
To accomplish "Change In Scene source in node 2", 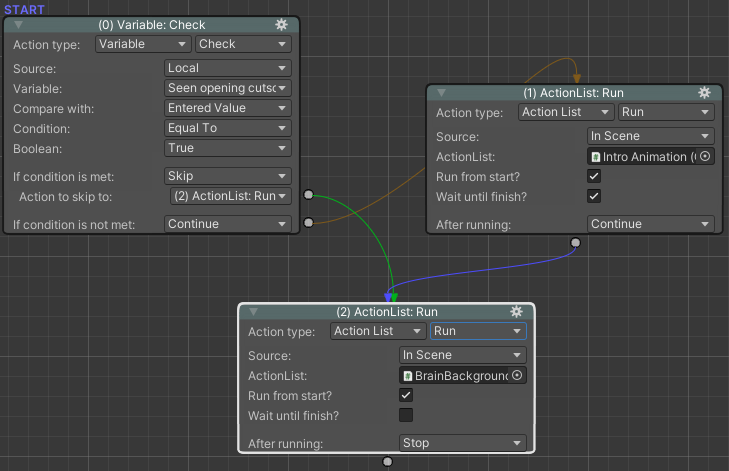I will point(463,355).
